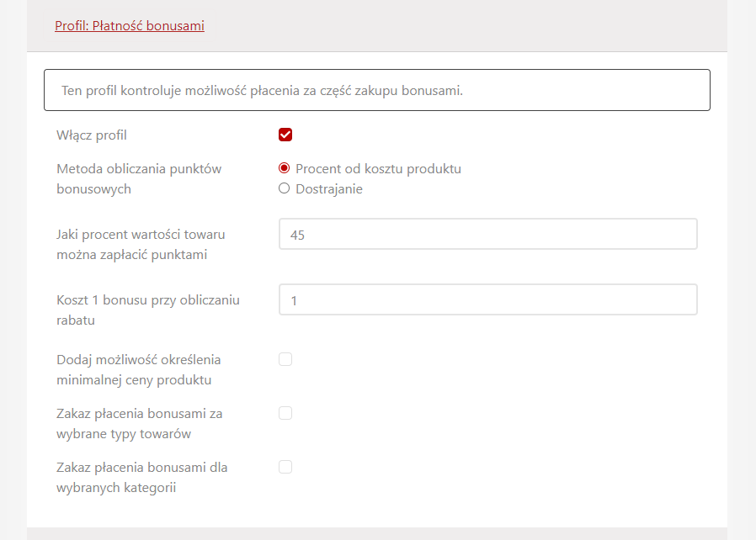Open the 'Profil: Płatność bonusami' link
The height and width of the screenshot is (540, 756).
click(130, 26)
